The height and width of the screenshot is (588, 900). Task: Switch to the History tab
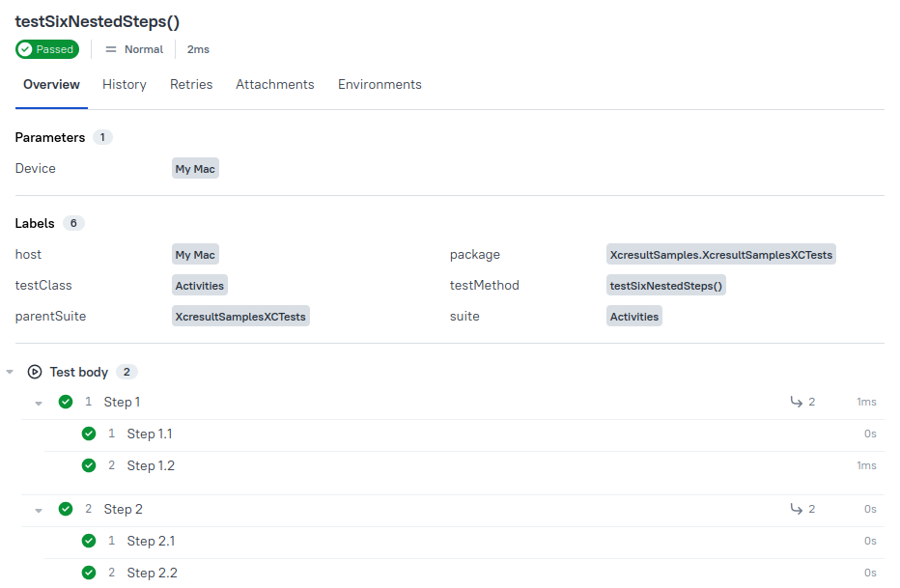click(x=124, y=84)
